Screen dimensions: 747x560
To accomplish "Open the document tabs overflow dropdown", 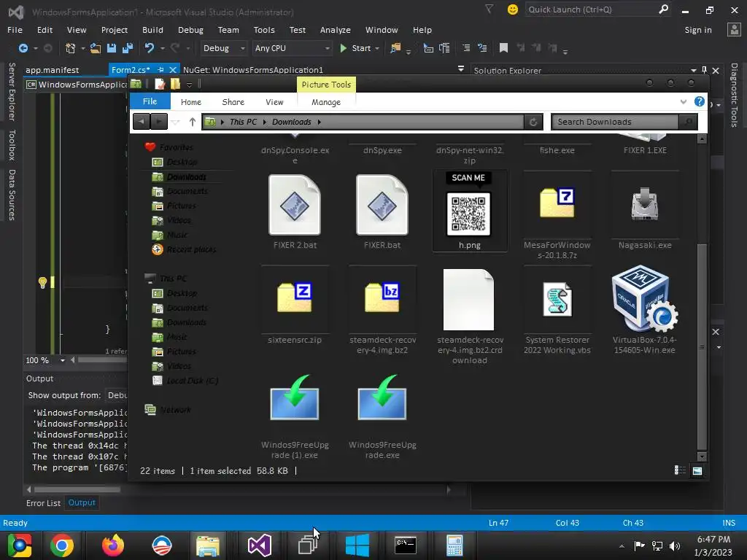I will coord(461,69).
